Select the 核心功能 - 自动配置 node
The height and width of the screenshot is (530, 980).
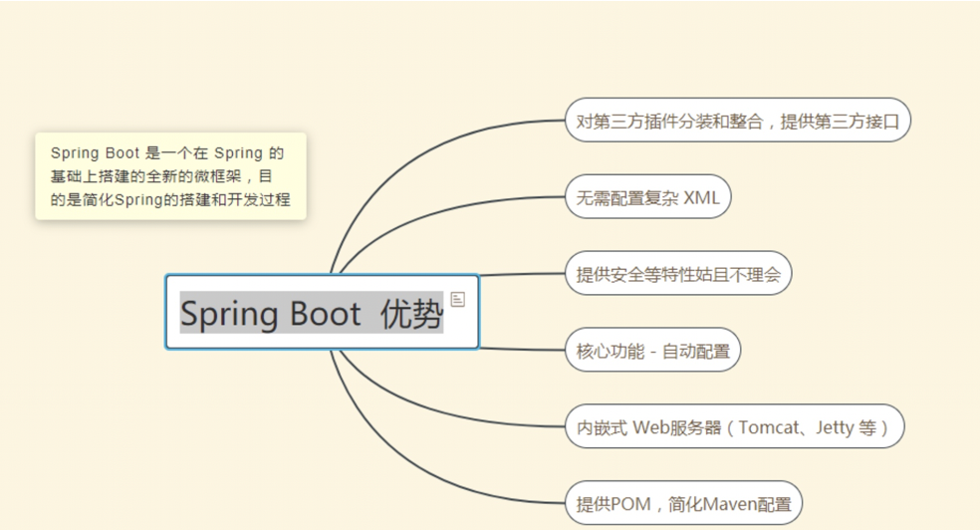[652, 350]
